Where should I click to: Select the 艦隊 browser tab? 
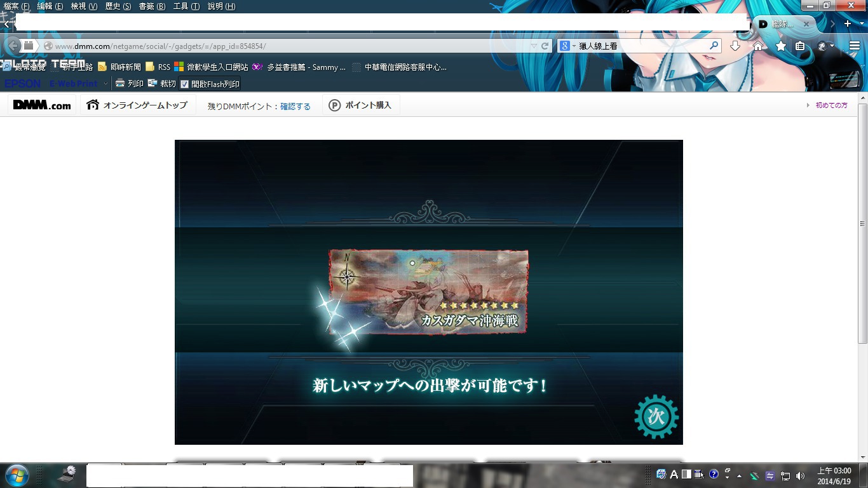click(x=785, y=24)
